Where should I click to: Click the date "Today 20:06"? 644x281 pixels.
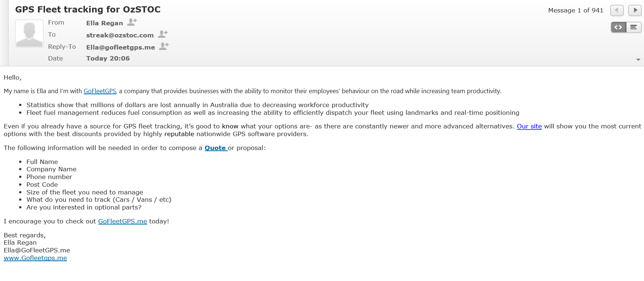point(108,58)
